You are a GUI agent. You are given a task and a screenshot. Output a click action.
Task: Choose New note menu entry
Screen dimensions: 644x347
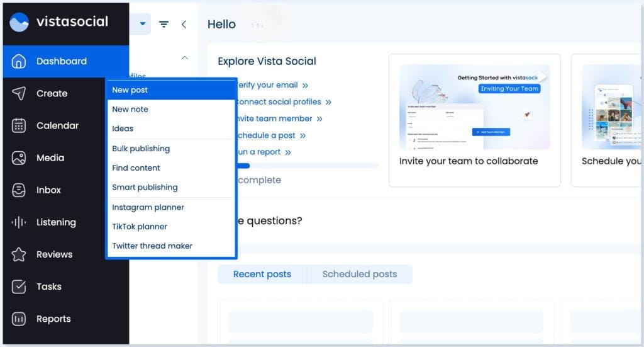pyautogui.click(x=171, y=109)
